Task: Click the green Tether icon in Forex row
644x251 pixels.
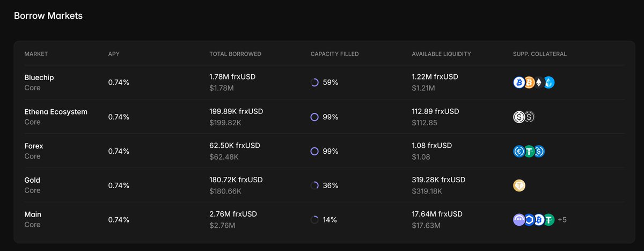Action: (x=529, y=151)
